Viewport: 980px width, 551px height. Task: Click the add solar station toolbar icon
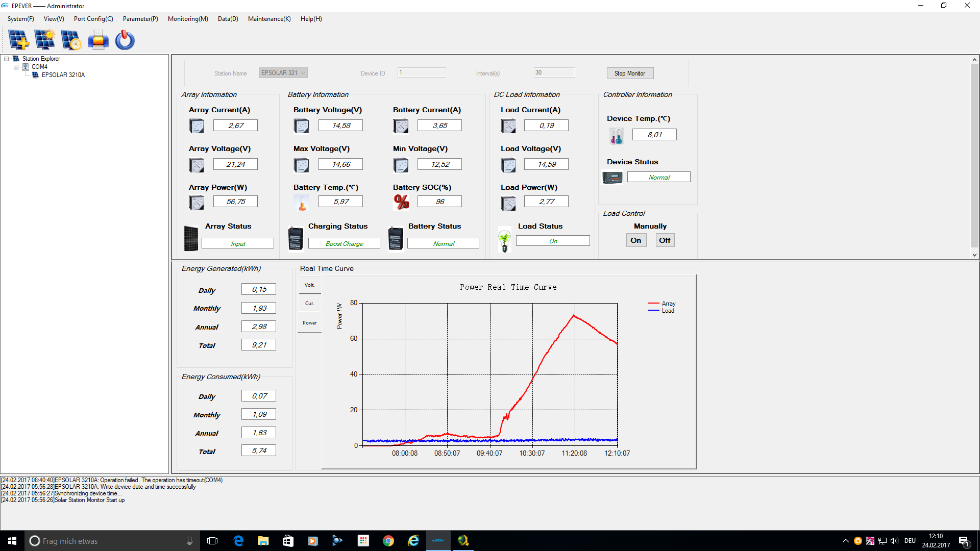pyautogui.click(x=18, y=40)
